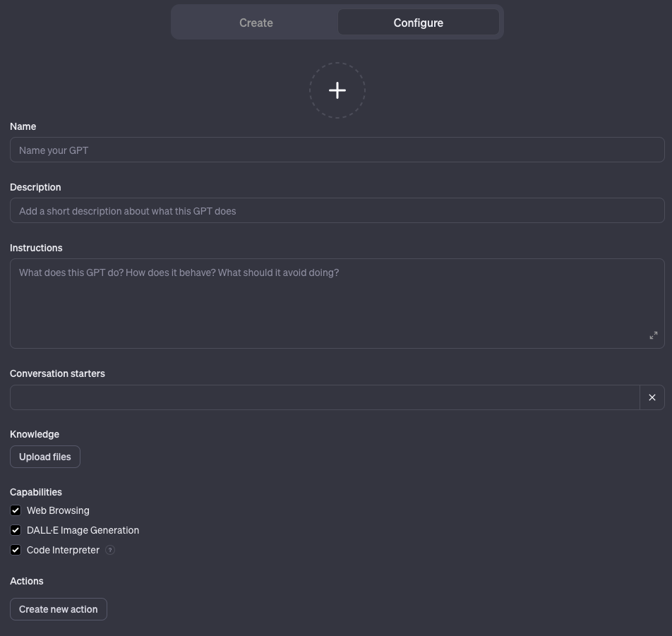672x636 pixels.
Task: Select the Configure tab
Action: tap(419, 23)
